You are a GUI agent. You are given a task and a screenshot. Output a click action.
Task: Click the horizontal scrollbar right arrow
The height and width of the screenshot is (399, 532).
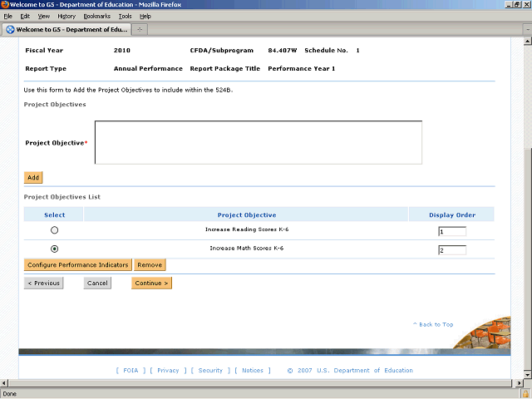pyautogui.click(x=519, y=383)
